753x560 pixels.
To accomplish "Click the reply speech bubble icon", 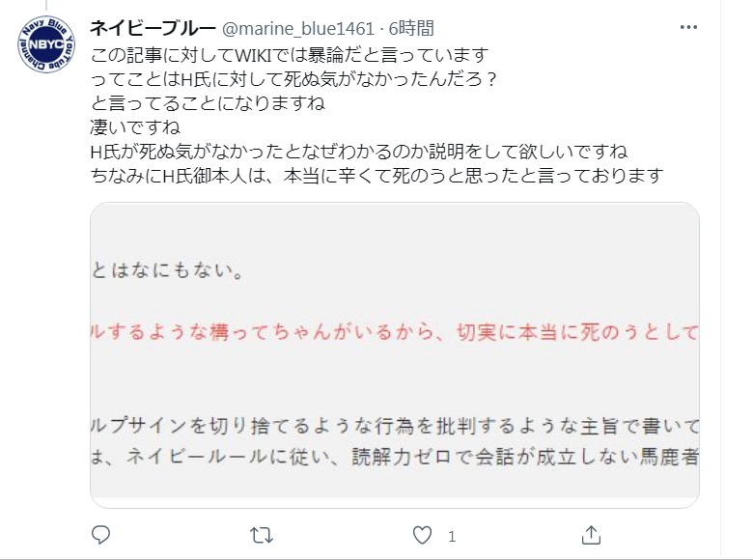I will [103, 534].
